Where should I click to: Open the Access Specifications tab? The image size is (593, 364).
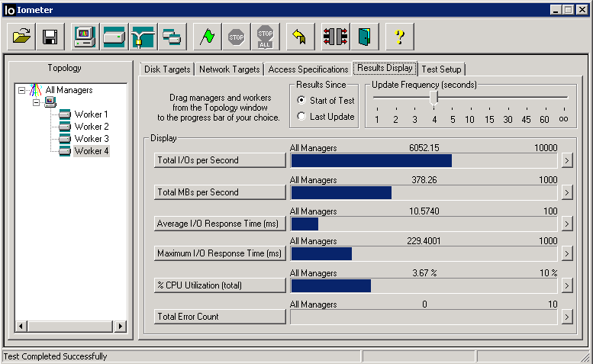308,69
